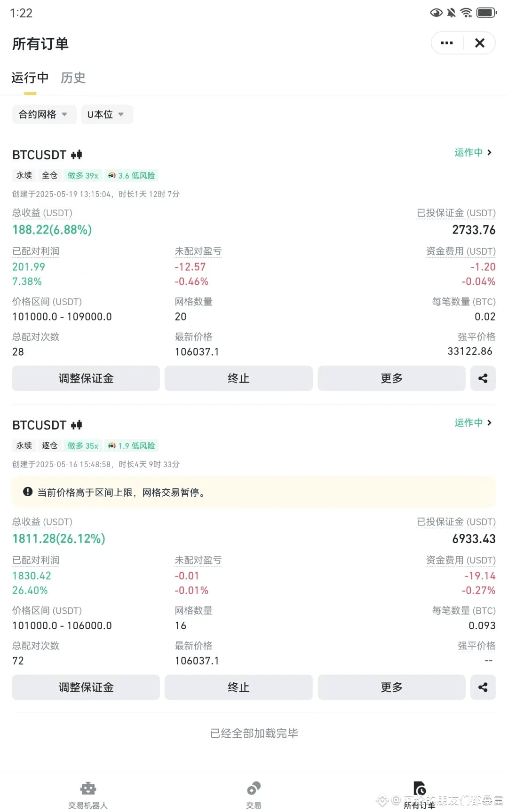Open 更多 options for first order
This screenshot has width=508, height=812.
pos(392,378)
